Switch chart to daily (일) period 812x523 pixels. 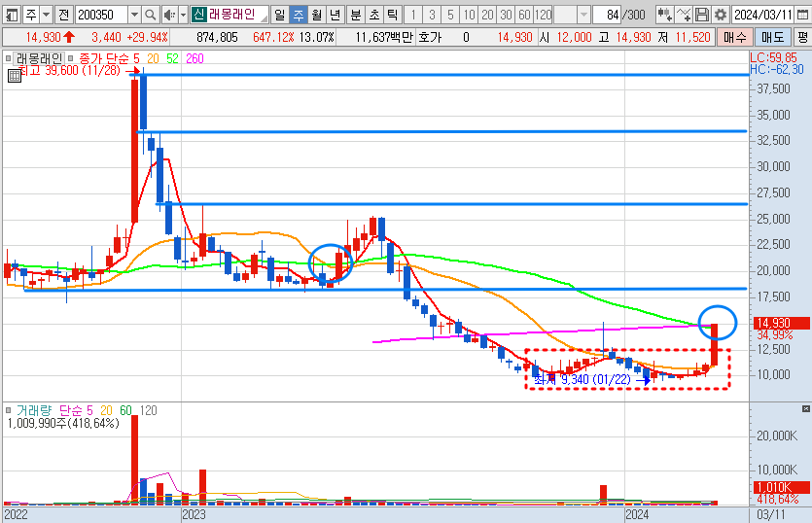pyautogui.click(x=280, y=15)
